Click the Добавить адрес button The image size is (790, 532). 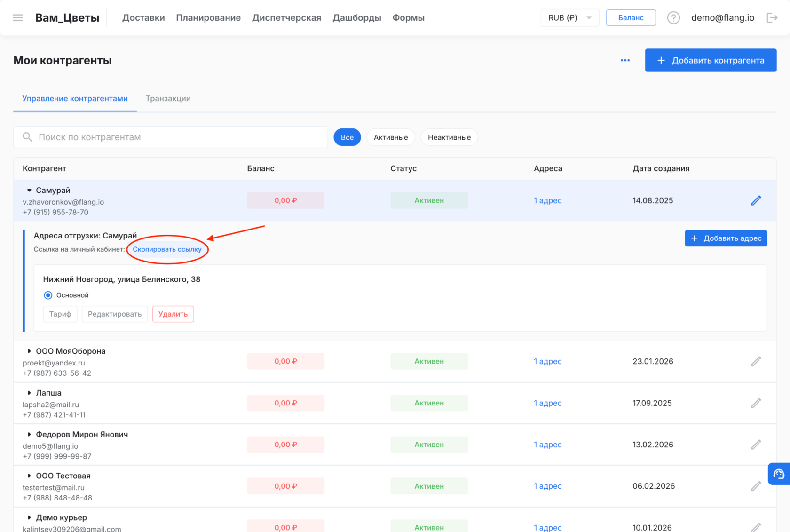[726, 238]
